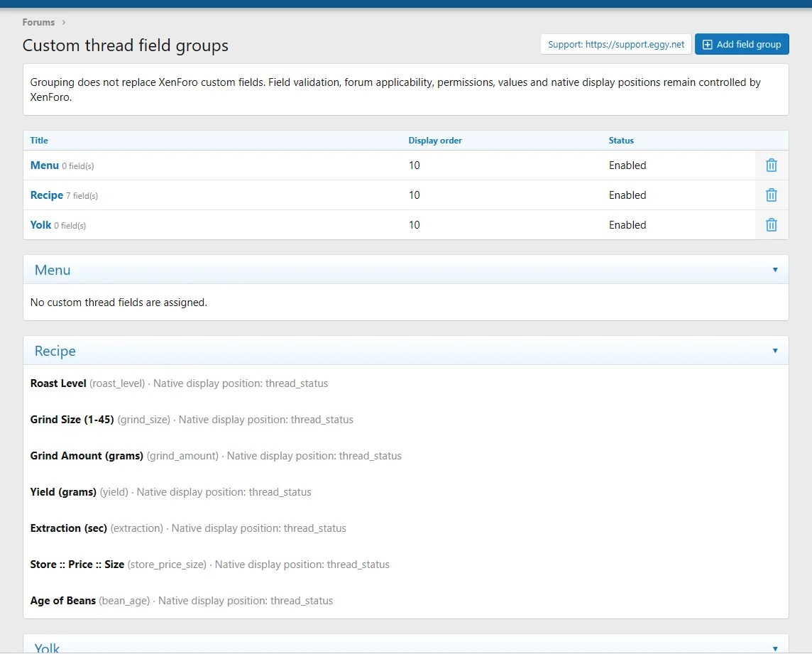Open the Recipe group title link
This screenshot has width=812, height=654.
[x=47, y=195]
